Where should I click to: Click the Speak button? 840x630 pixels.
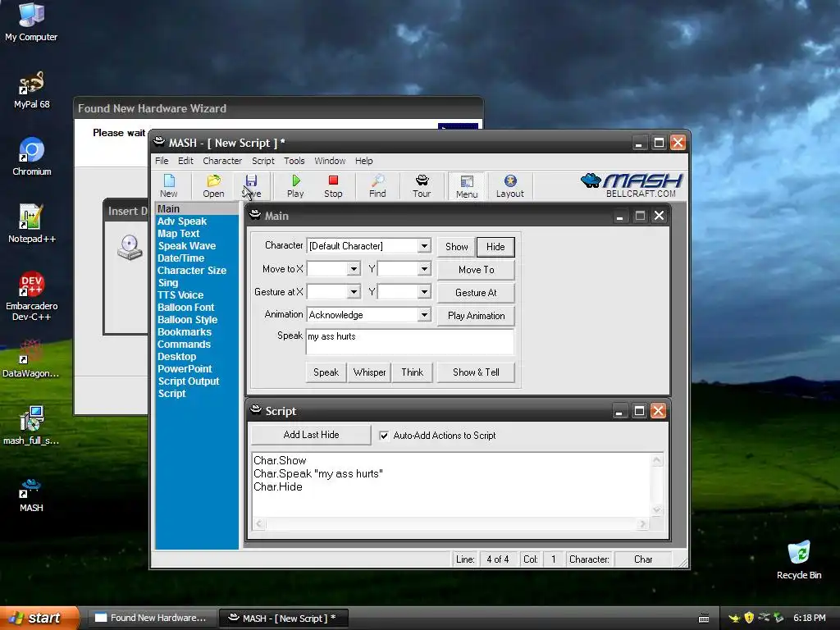click(x=326, y=372)
